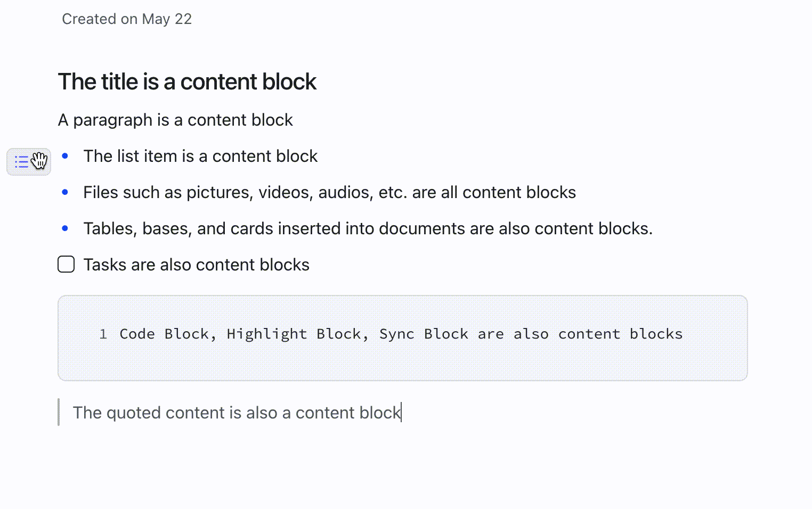812x509 pixels.
Task: Click the quoted text 'The quoted content is also a content block'
Action: click(x=237, y=413)
